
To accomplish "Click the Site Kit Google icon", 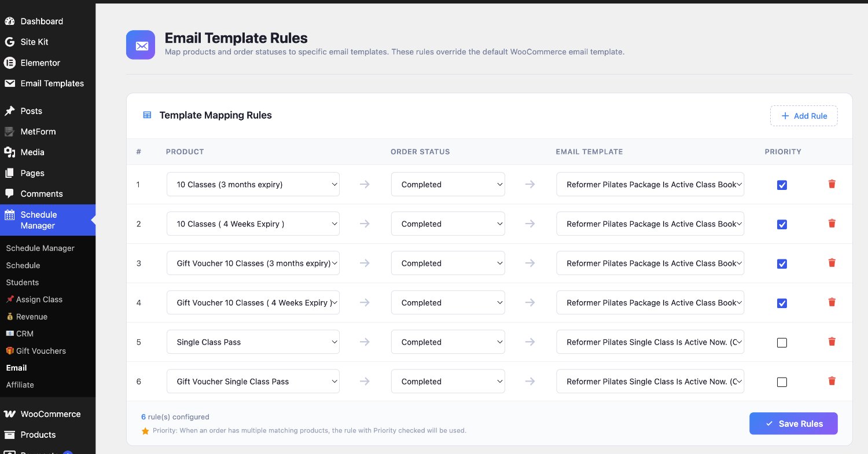I will (x=9, y=42).
